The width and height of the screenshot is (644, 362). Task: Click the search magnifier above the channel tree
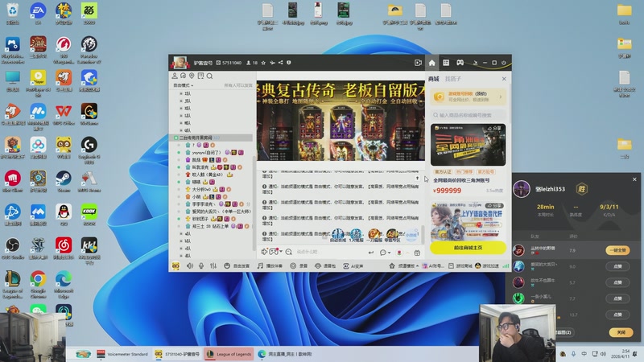(209, 76)
